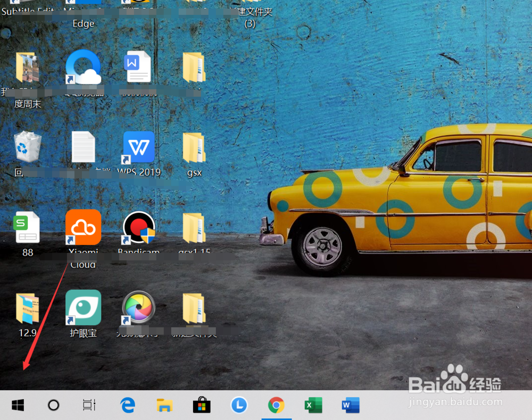Click the 88 file label text

[28, 253]
